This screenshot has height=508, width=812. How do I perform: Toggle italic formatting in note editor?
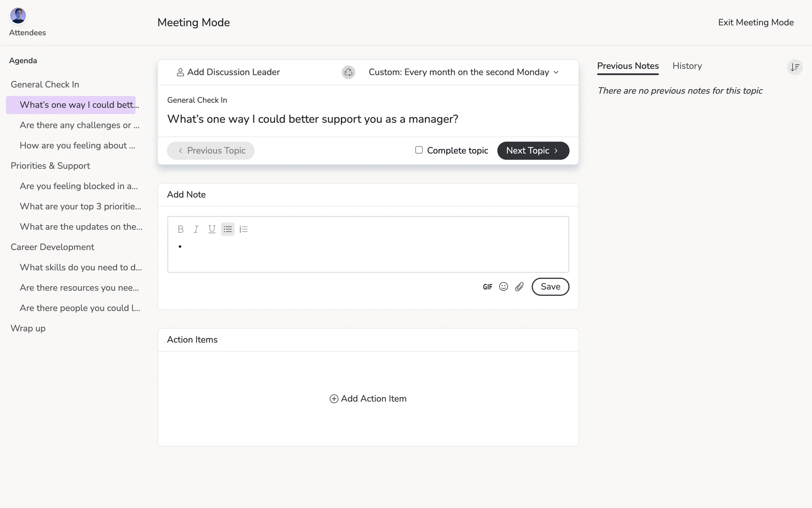[196, 229]
